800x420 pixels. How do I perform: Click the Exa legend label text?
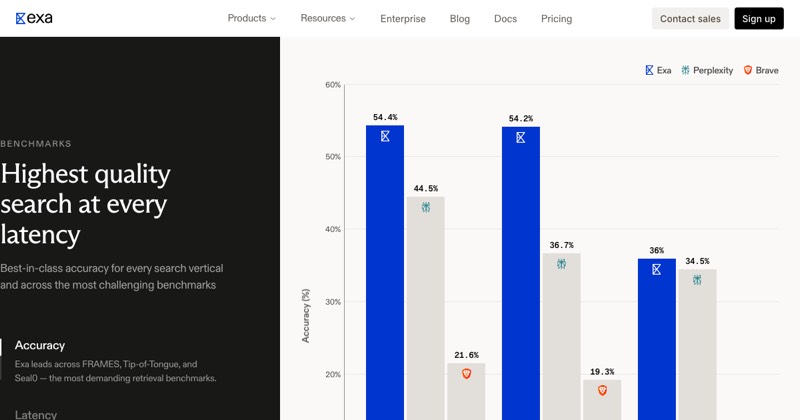(x=664, y=70)
